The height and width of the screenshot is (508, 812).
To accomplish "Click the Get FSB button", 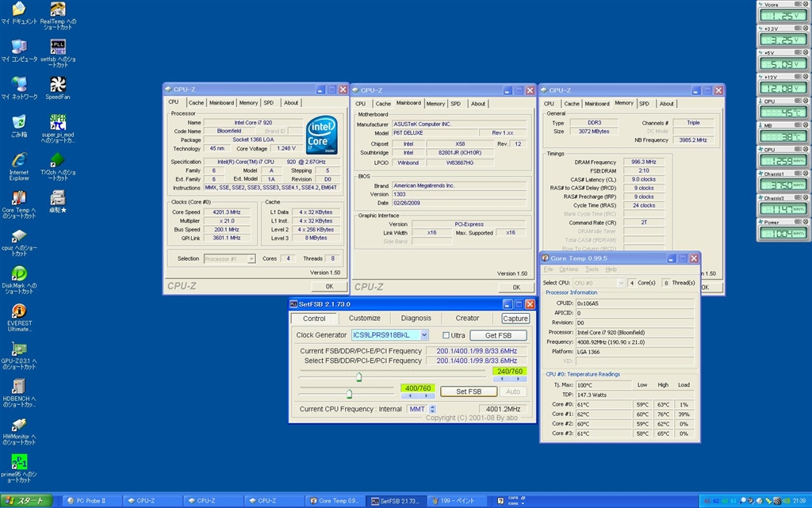I will (498, 335).
